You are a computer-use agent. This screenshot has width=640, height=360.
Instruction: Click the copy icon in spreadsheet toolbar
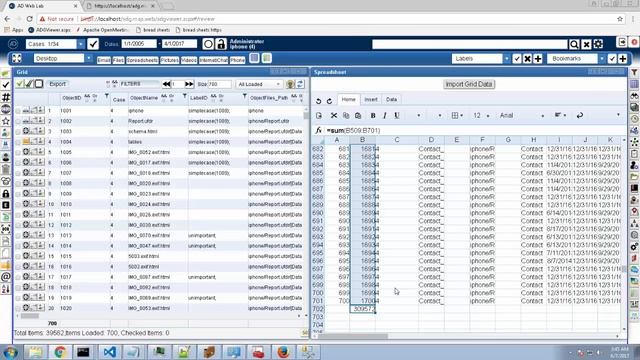tap(346, 116)
